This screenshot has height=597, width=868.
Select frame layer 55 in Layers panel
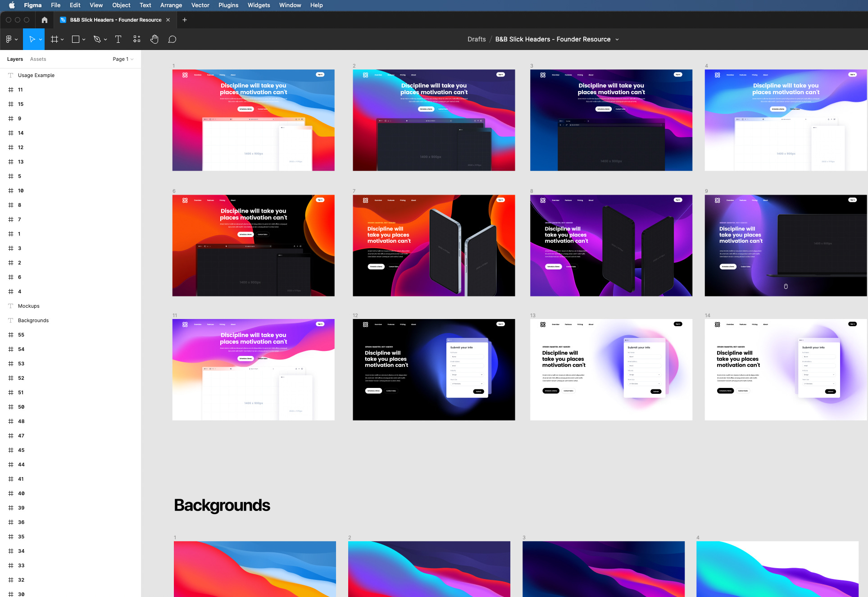pyautogui.click(x=21, y=335)
